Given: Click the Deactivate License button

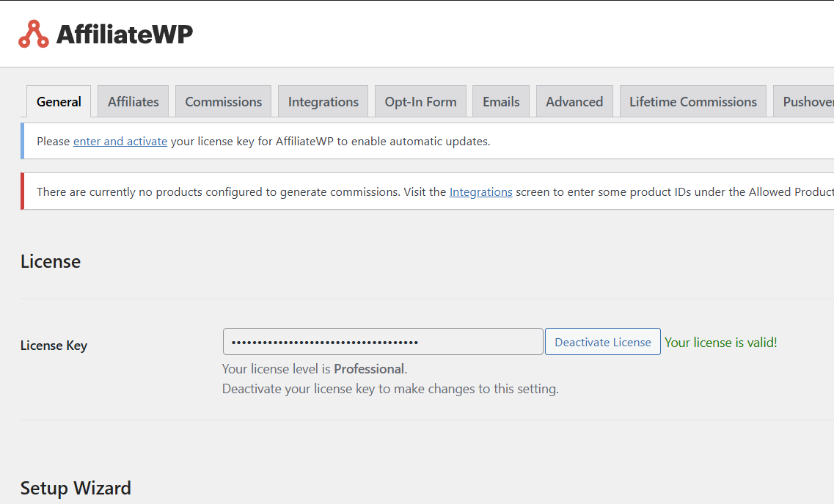Looking at the screenshot, I should 603,342.
